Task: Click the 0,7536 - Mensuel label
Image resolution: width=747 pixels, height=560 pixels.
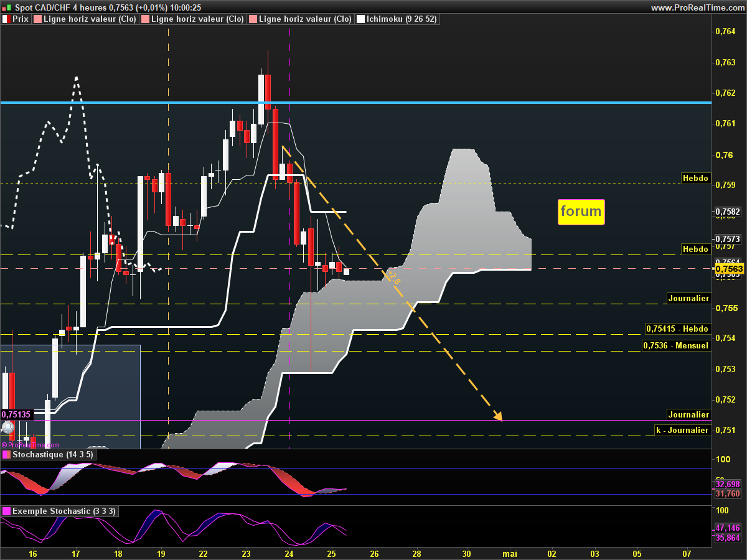Action: 676,345
